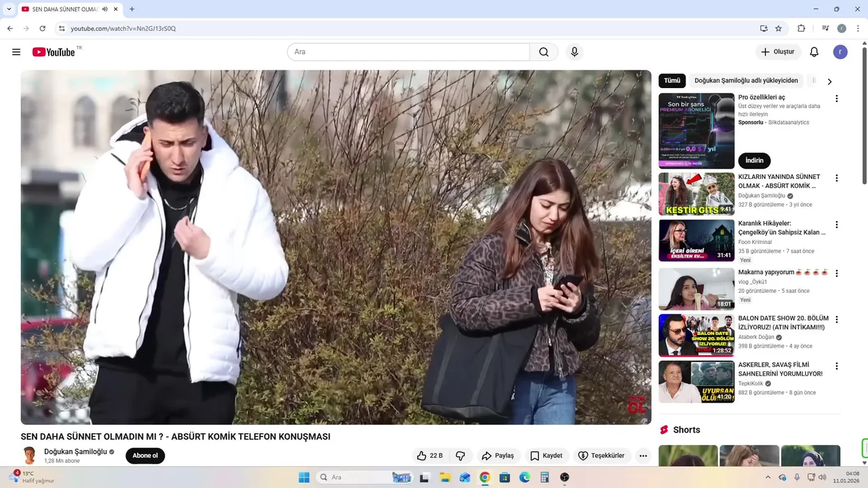Show hidden system tray icons

tap(768, 477)
